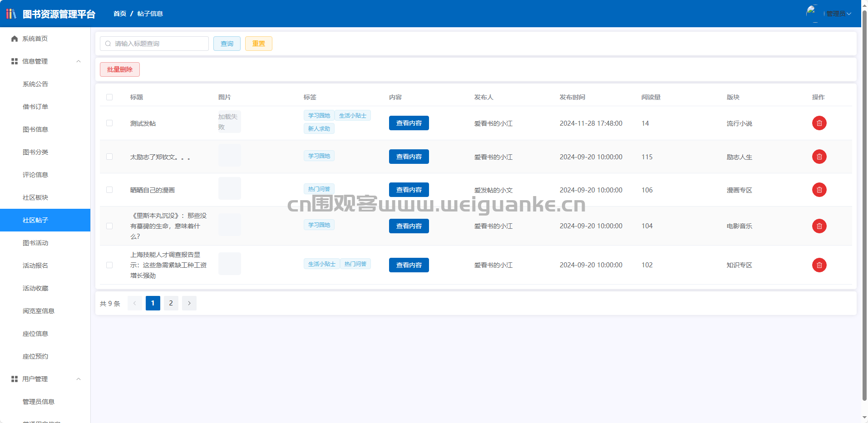Click the 流行小说 board cell
The width and height of the screenshot is (868, 423).
[x=740, y=123]
